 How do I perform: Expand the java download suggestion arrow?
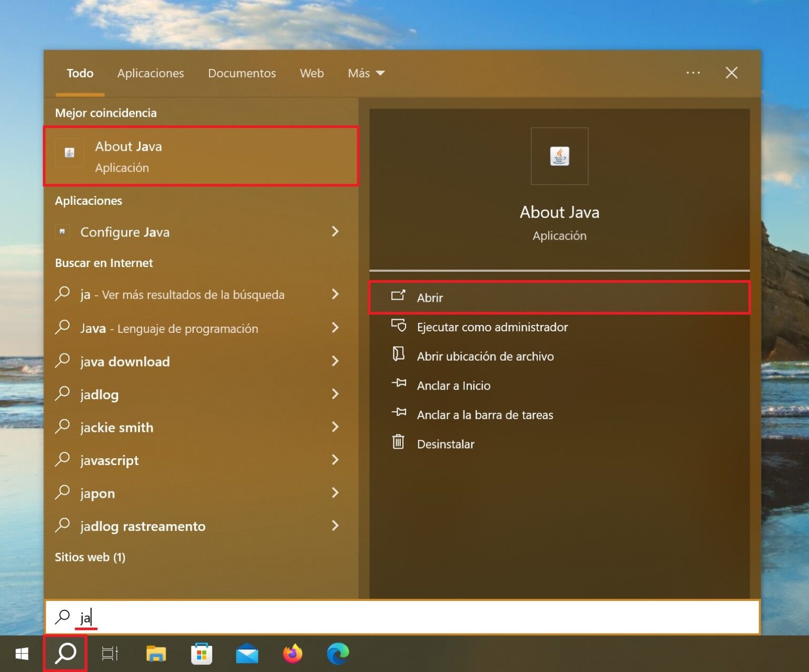point(335,361)
